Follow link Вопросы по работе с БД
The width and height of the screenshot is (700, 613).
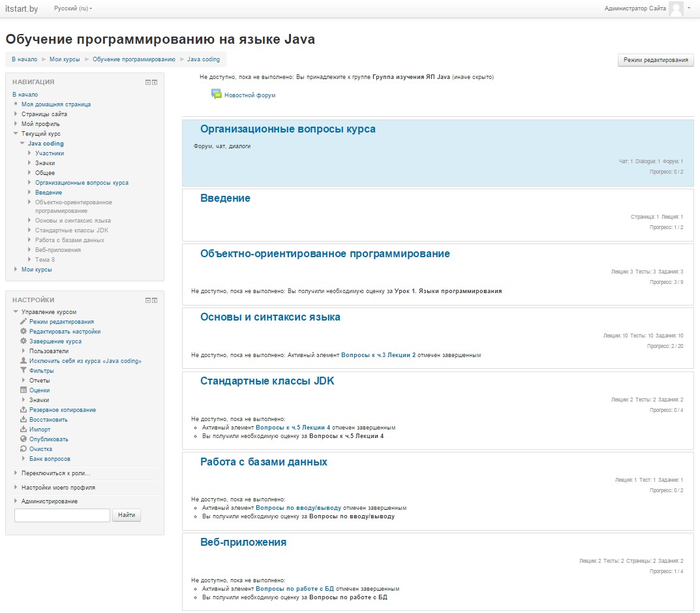295,589
